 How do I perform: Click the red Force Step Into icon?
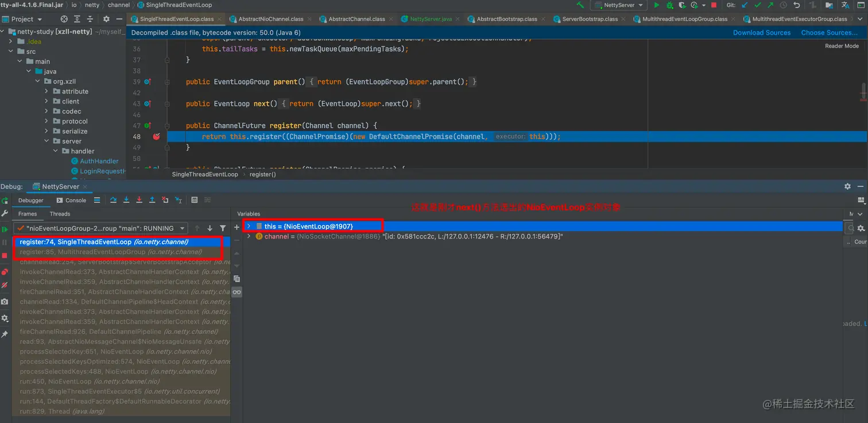(139, 200)
